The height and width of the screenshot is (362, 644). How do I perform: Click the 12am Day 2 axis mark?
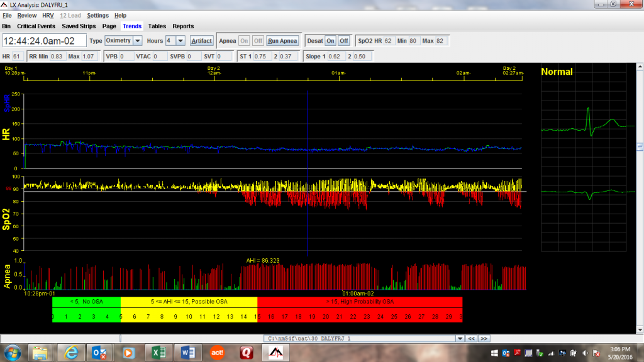tap(214, 70)
